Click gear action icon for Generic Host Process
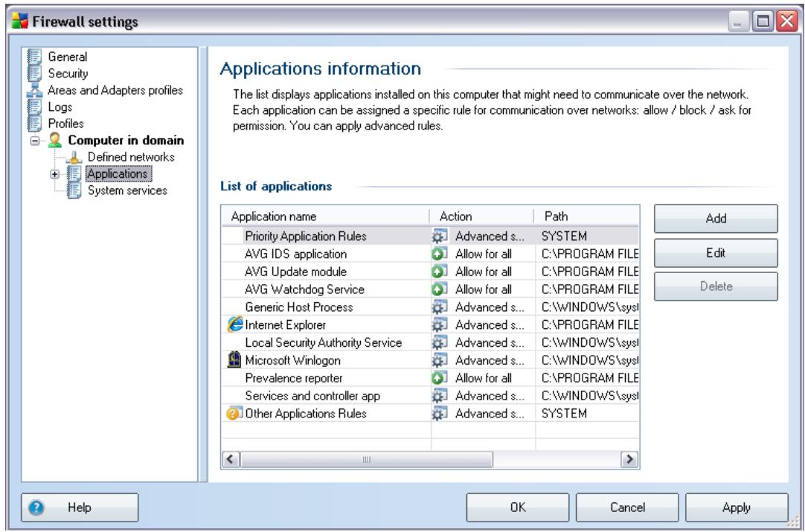 click(440, 307)
